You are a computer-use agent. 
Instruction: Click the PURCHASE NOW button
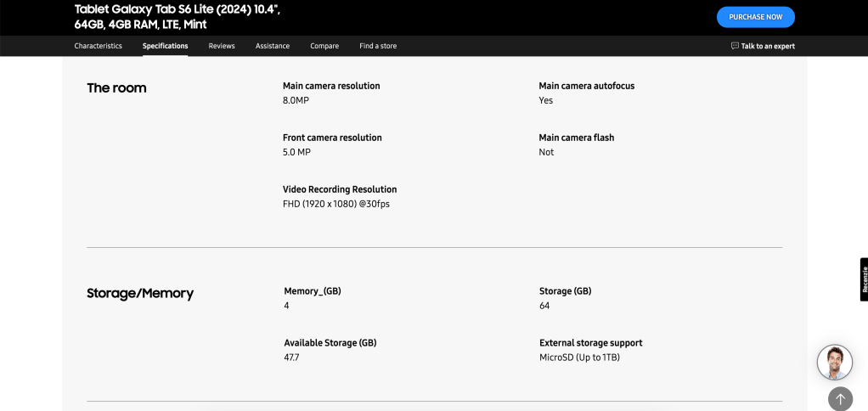coord(755,17)
